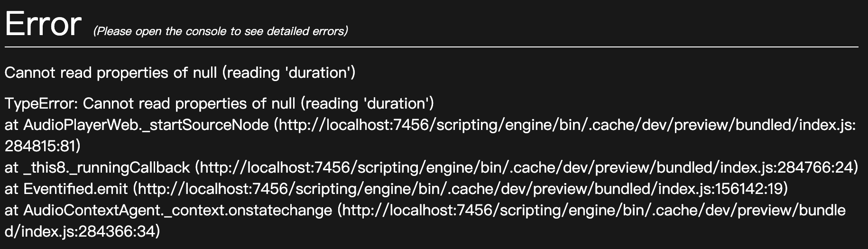
Task: Click the "Please open the console" hint text
Action: 220,31
